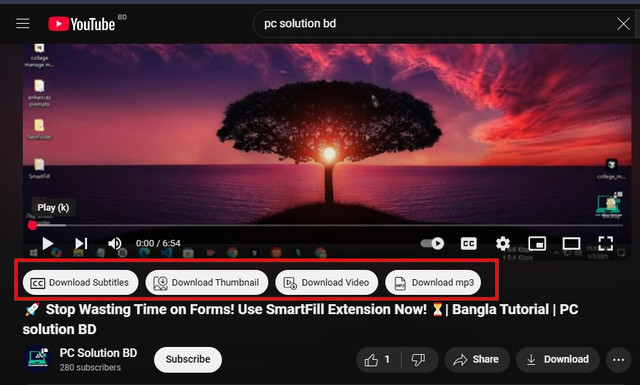The height and width of the screenshot is (385, 640).
Task: Click Download Video button
Action: pyautogui.click(x=327, y=283)
